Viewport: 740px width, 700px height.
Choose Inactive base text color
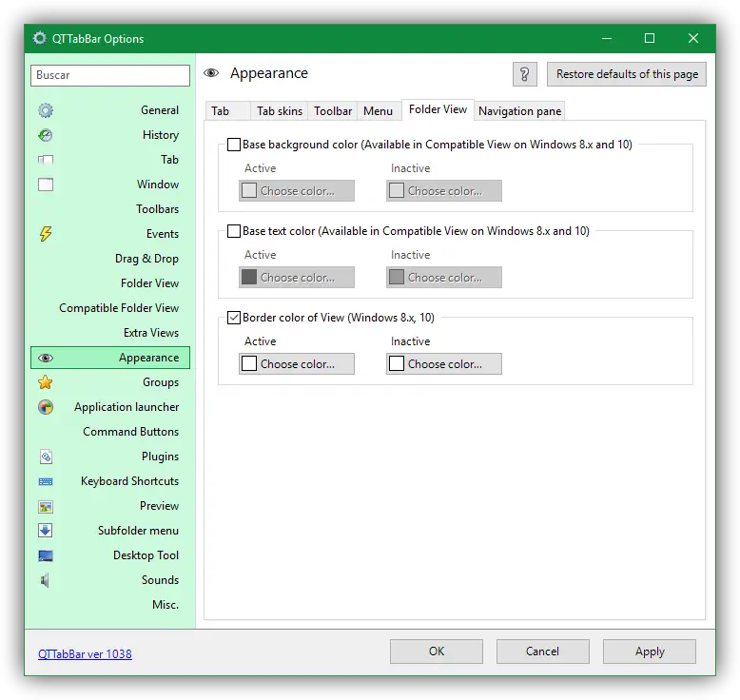tap(444, 278)
